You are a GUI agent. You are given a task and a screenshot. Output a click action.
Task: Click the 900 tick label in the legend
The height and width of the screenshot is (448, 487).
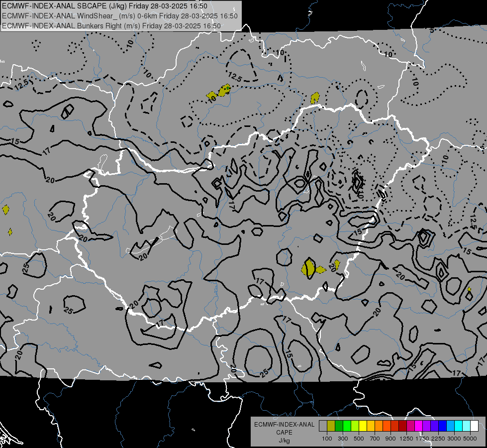coord(390,439)
